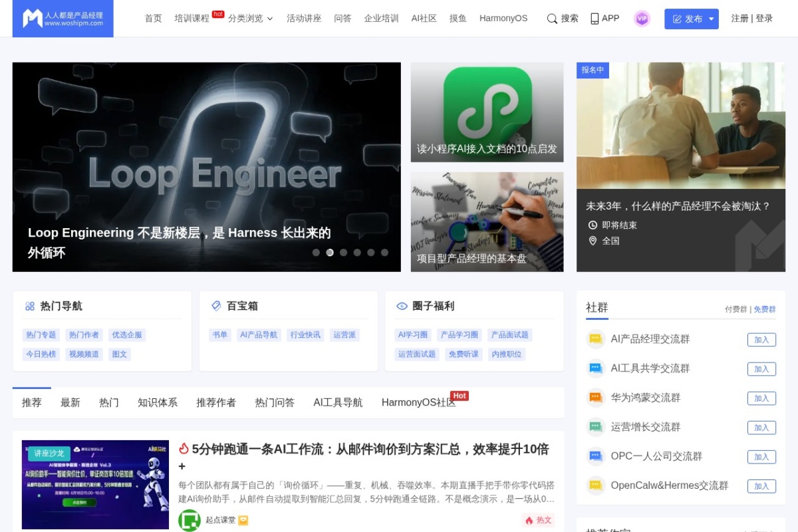The height and width of the screenshot is (532, 798).
Task: Open the 内推职位 tag
Action: click(507, 354)
